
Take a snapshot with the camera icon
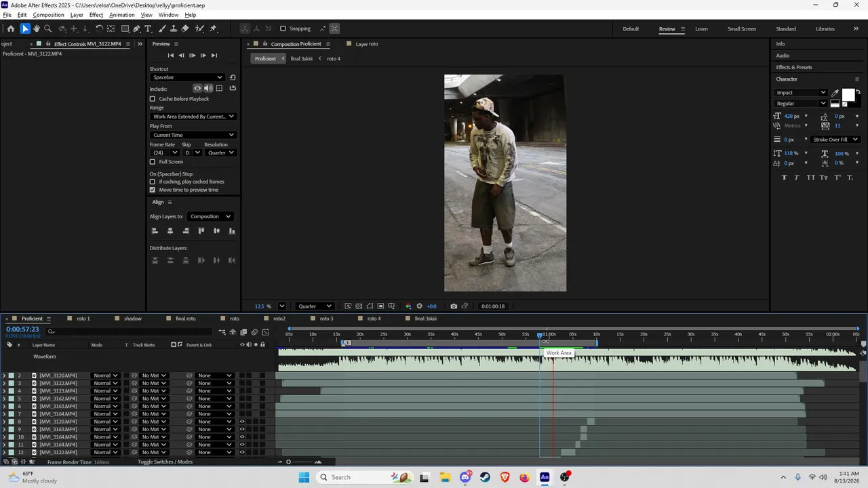pos(454,306)
